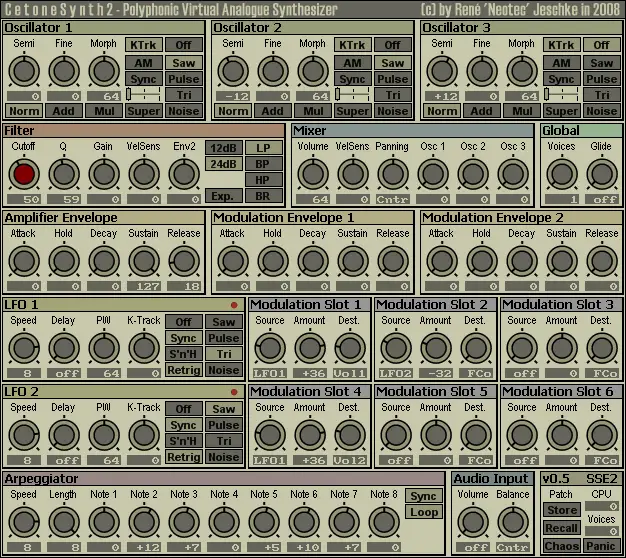The height and width of the screenshot is (558, 626).
Task: Enable S'n'H on LFO 1
Action: point(184,354)
